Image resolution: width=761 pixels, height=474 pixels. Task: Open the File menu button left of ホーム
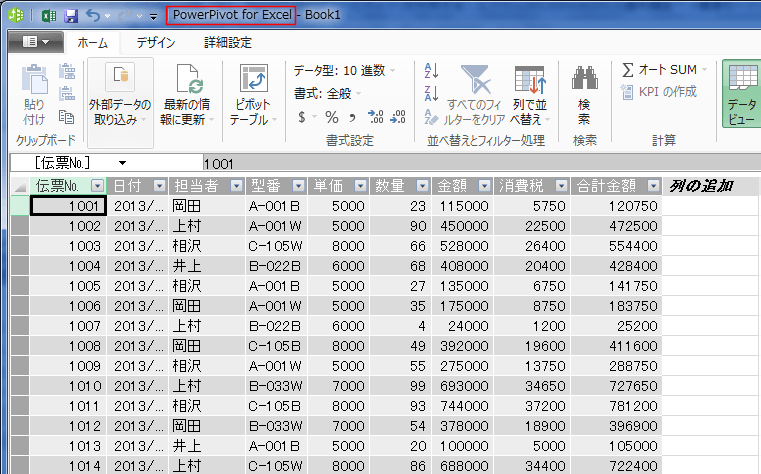tap(35, 42)
